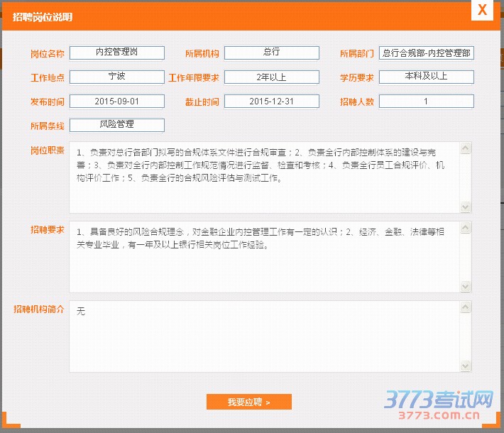The width and height of the screenshot is (504, 433).
Task: Click the 截止时间 field showing 2015-12-31
Action: (x=271, y=102)
